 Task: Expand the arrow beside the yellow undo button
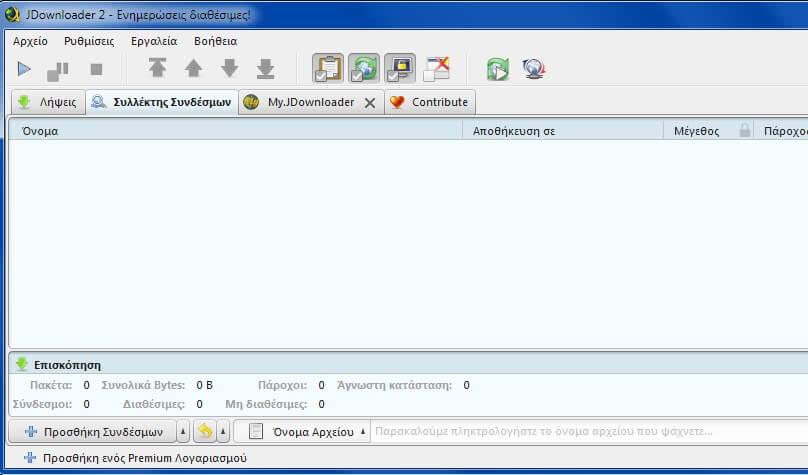[x=223, y=432]
